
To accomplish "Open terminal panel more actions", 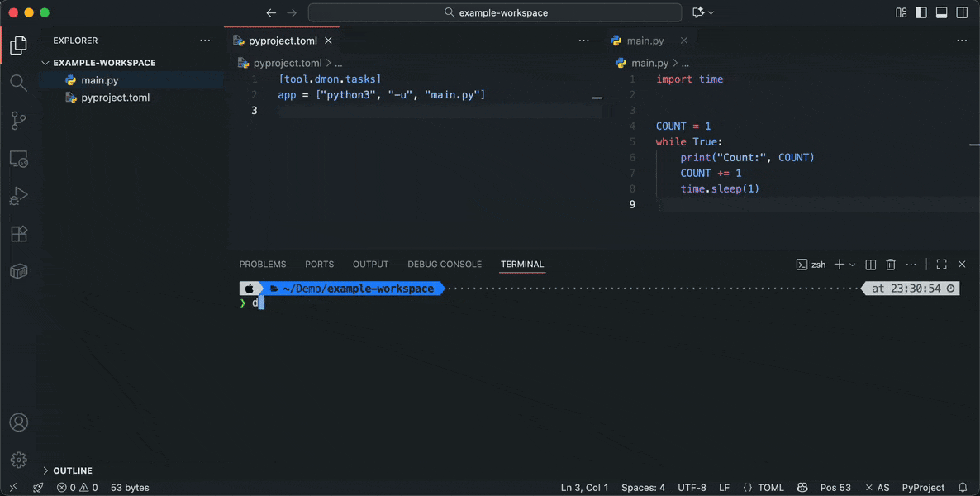I will click(911, 265).
